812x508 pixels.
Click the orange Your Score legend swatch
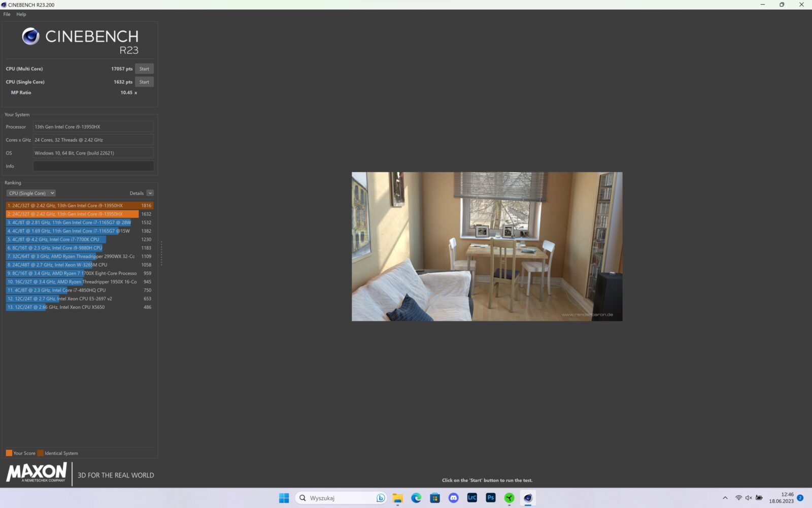point(9,453)
